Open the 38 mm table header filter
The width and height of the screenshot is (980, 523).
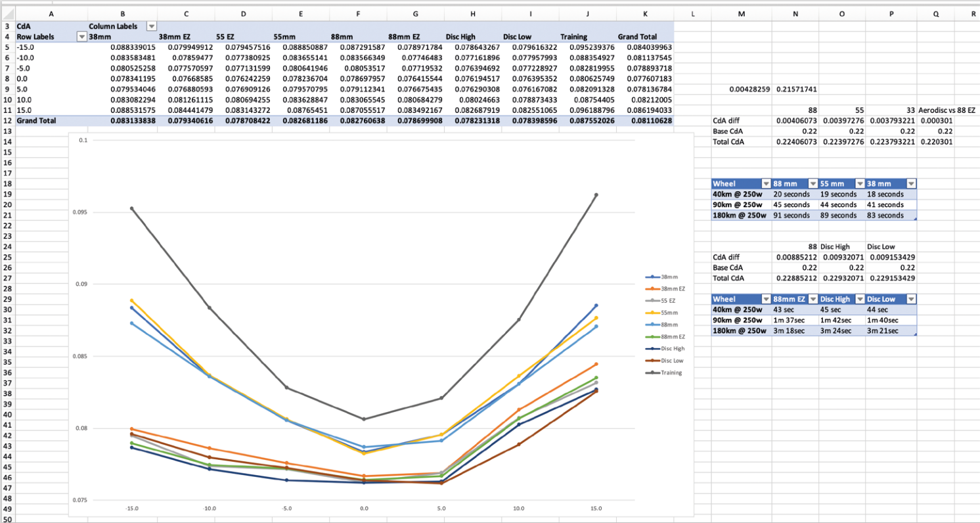pos(911,184)
